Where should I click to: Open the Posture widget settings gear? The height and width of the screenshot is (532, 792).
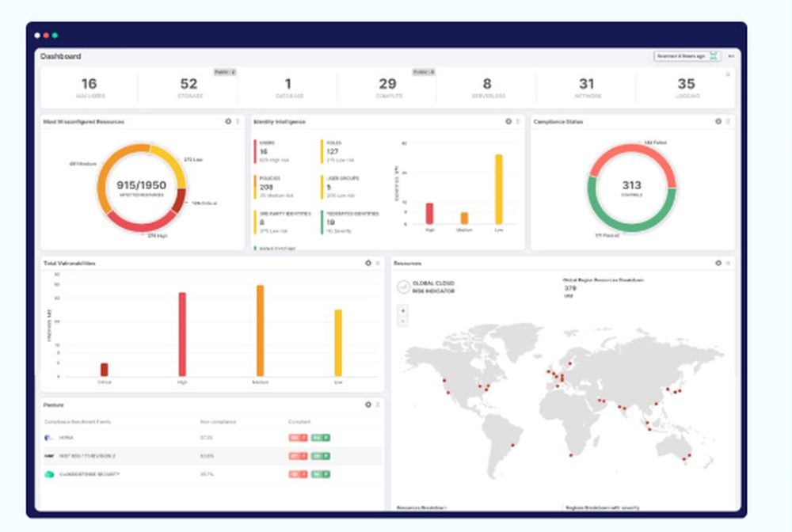pyautogui.click(x=369, y=404)
